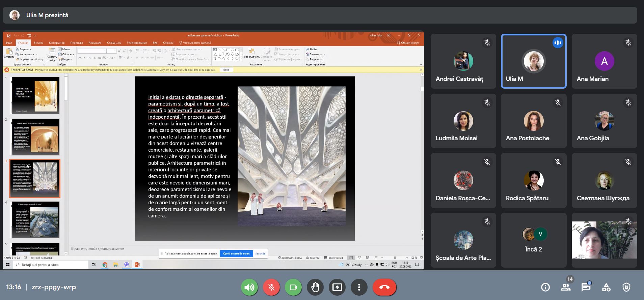The width and height of the screenshot is (644, 300).
Task: Toggle the speaker audio button
Action: coord(249,287)
